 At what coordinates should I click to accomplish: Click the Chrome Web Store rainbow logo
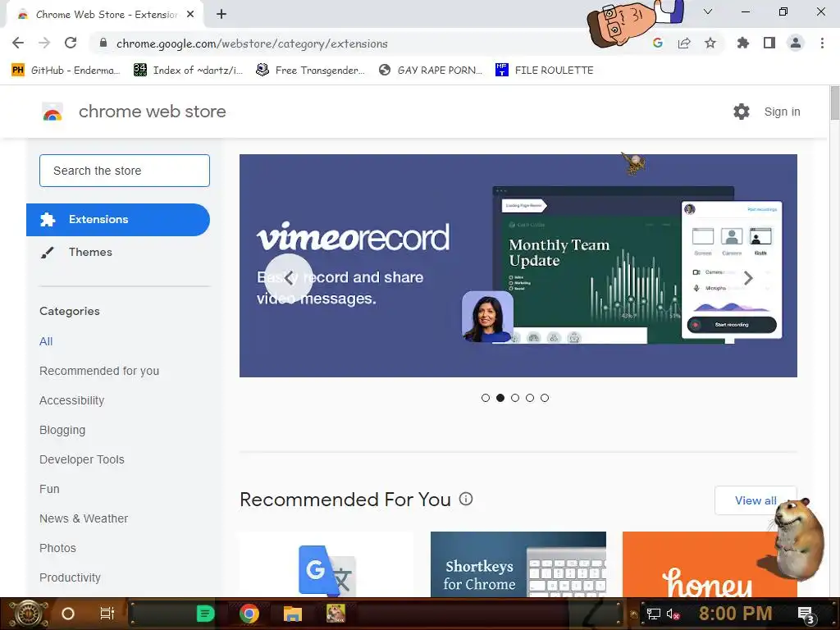(52, 112)
